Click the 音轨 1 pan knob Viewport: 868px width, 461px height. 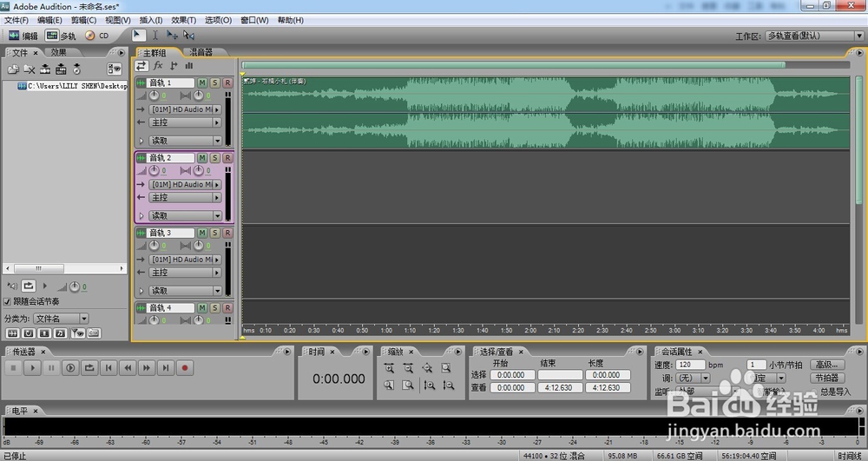coord(198,95)
